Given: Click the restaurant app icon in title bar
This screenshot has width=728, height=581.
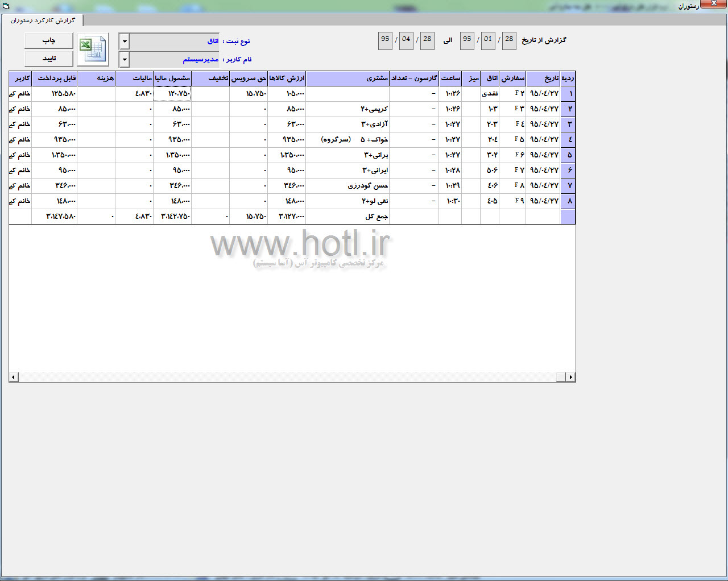Looking at the screenshot, I should tap(6, 6).
